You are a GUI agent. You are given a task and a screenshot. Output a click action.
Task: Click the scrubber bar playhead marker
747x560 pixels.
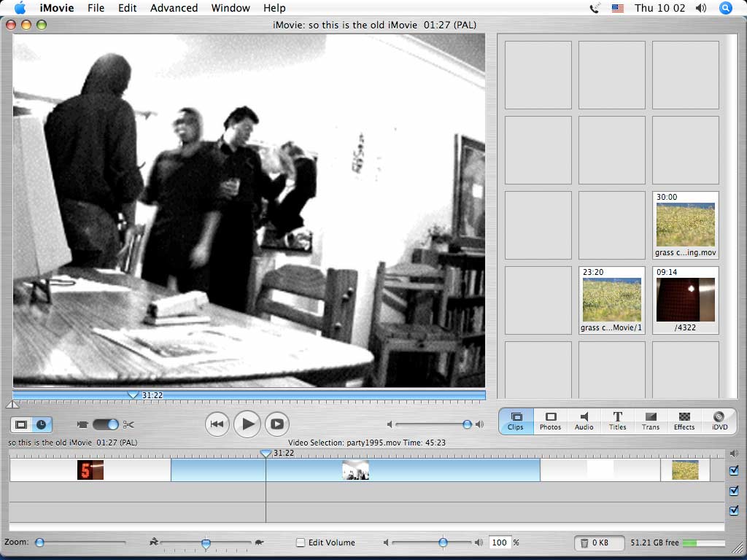click(x=133, y=394)
